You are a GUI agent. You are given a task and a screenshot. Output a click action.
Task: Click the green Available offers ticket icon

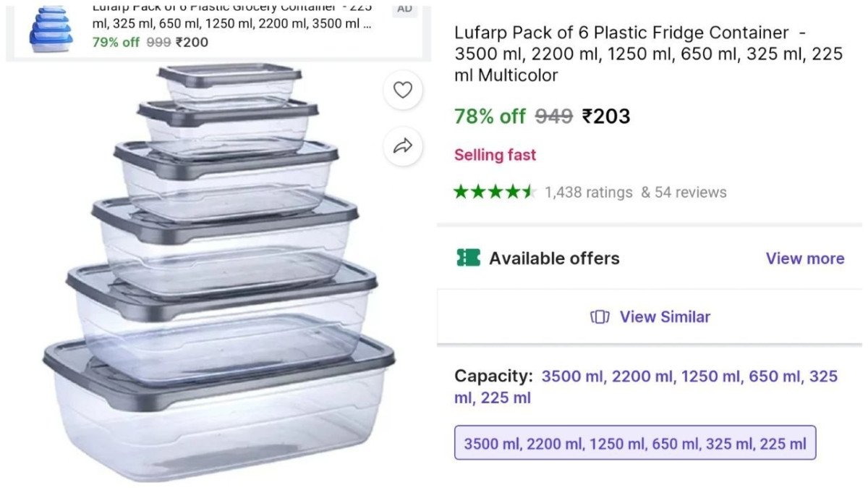(x=468, y=258)
